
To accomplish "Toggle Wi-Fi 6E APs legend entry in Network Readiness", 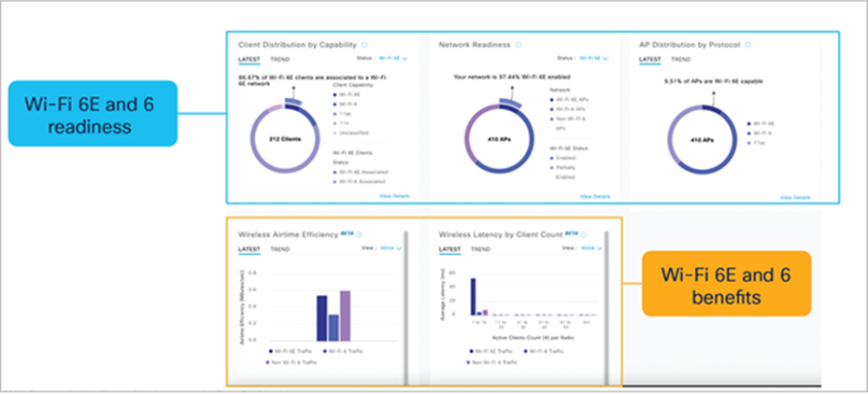I will click(x=567, y=100).
